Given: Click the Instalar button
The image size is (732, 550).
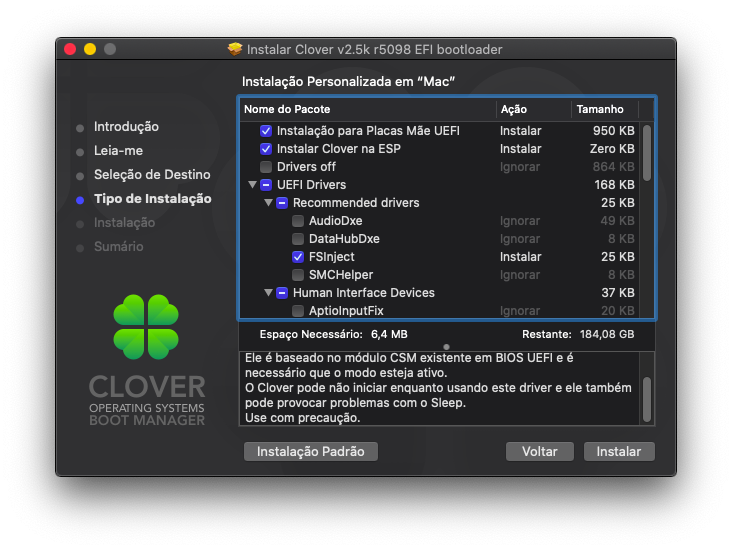Looking at the screenshot, I should pyautogui.click(x=619, y=451).
